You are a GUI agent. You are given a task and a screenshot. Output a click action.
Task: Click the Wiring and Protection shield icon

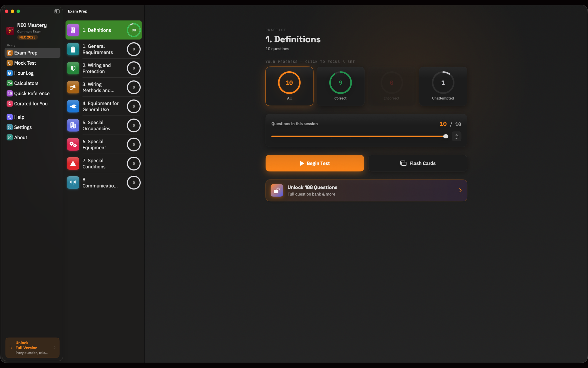pos(73,68)
